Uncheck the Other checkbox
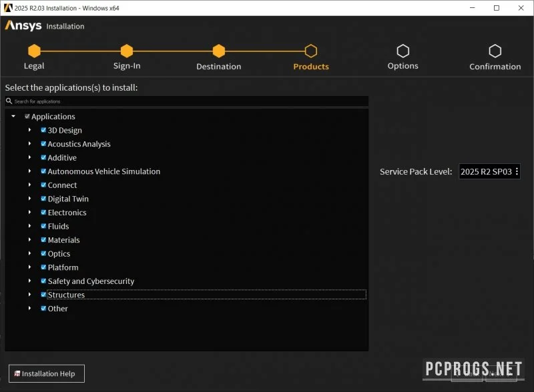The width and height of the screenshot is (534, 392). [x=43, y=308]
